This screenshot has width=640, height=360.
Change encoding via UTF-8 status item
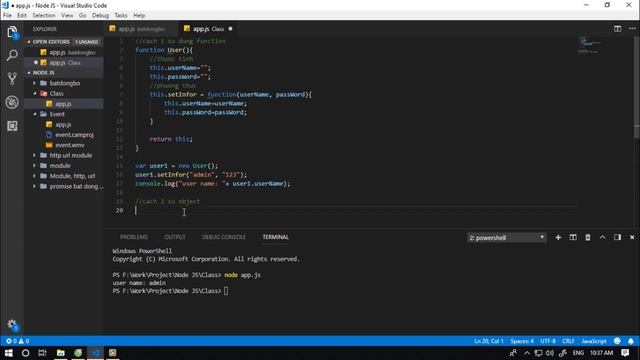[548, 341]
